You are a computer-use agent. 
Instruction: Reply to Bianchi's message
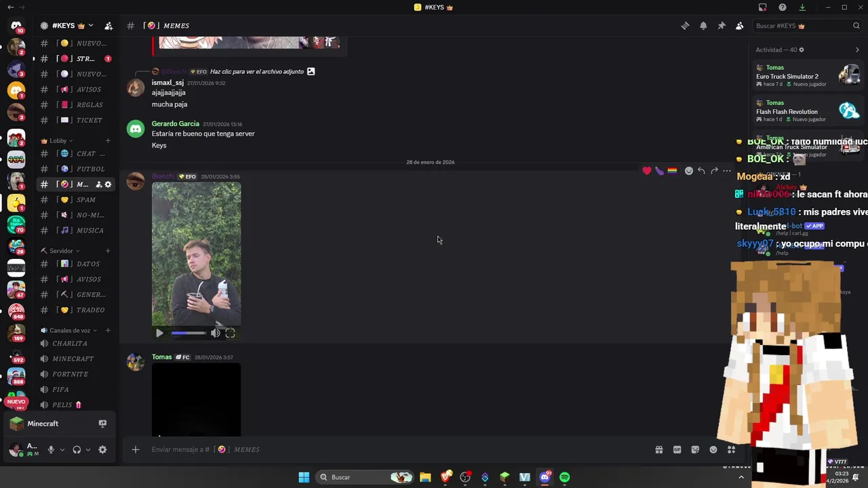point(701,171)
